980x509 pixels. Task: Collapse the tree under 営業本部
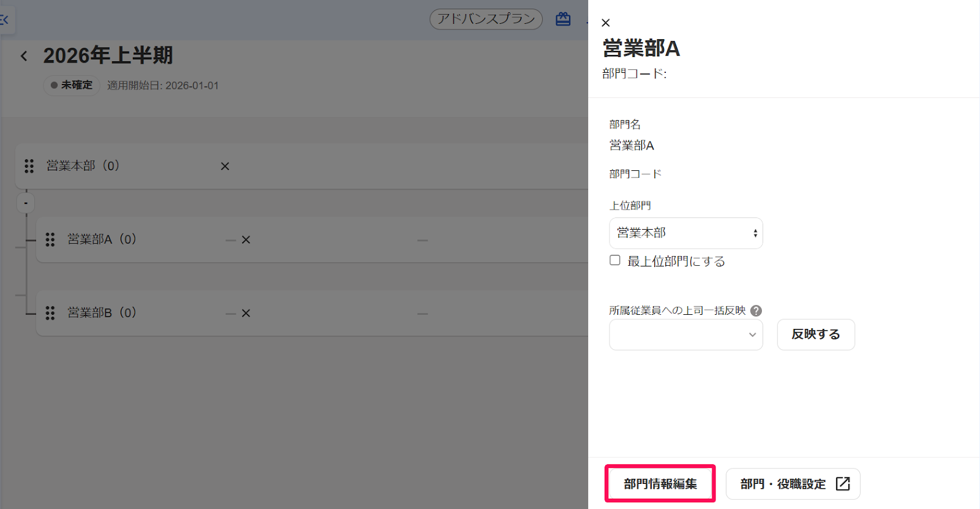tap(26, 203)
